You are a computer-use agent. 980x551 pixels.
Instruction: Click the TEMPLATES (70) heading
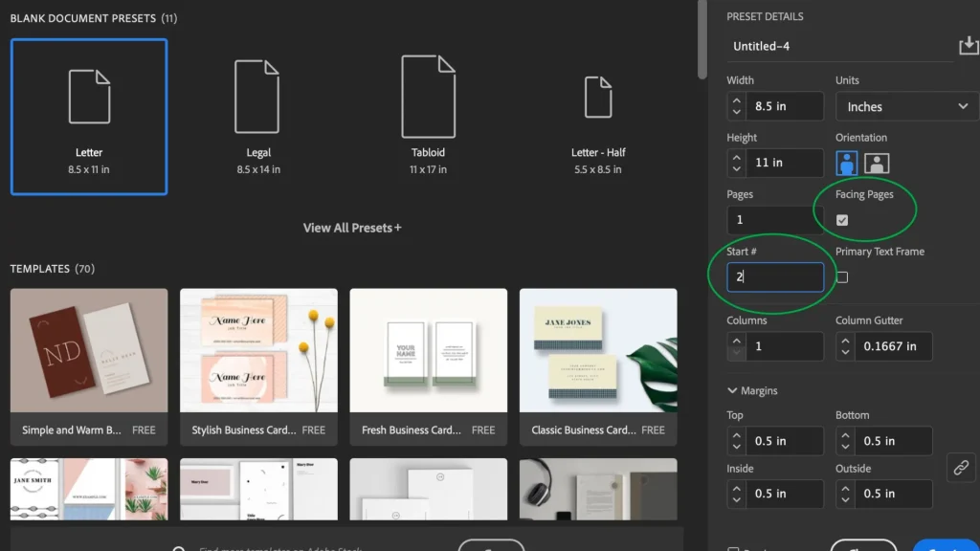pos(53,269)
